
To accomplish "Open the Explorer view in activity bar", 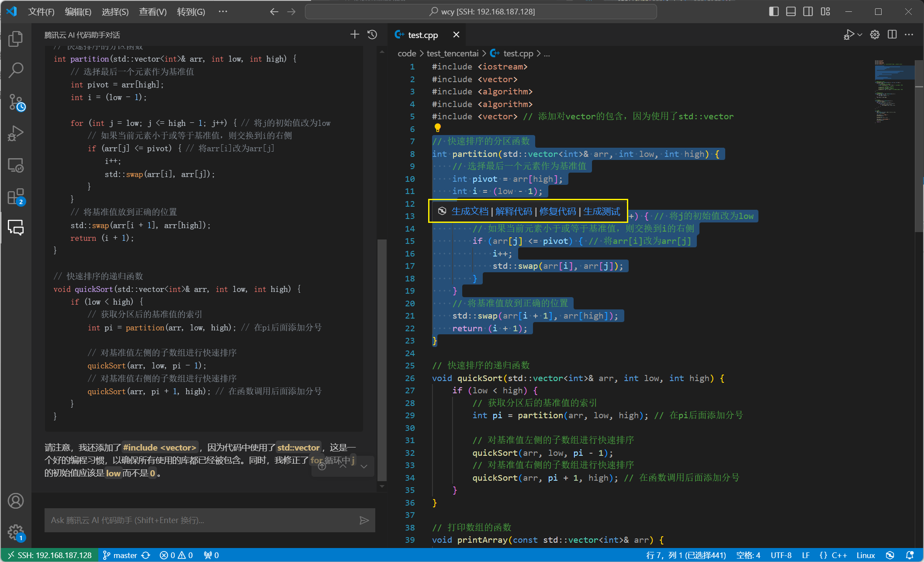I will (x=16, y=39).
